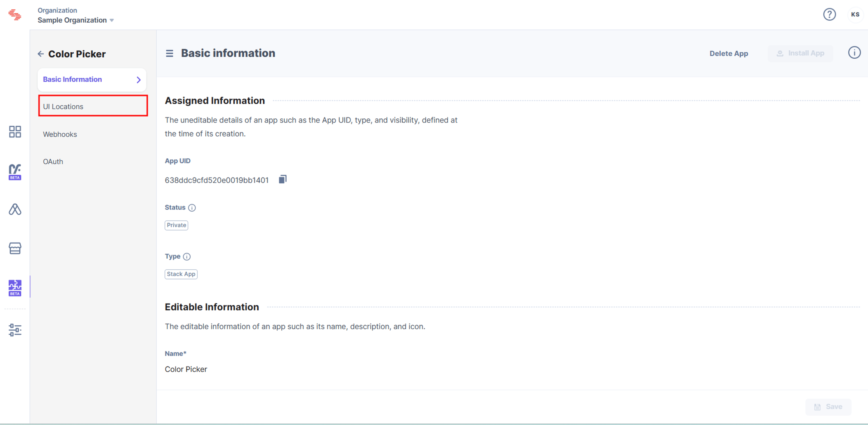
Task: Click the help question mark icon
Action: point(829,14)
